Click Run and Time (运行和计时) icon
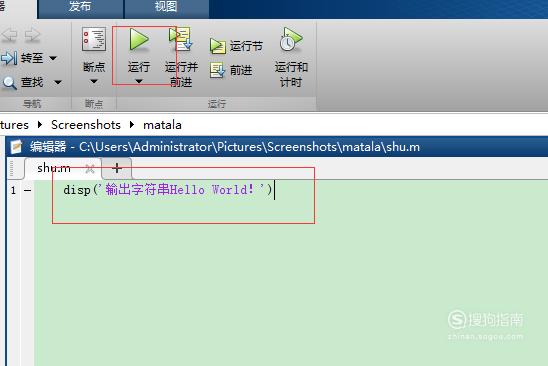Viewport: 548px width, 366px height. 291,39
